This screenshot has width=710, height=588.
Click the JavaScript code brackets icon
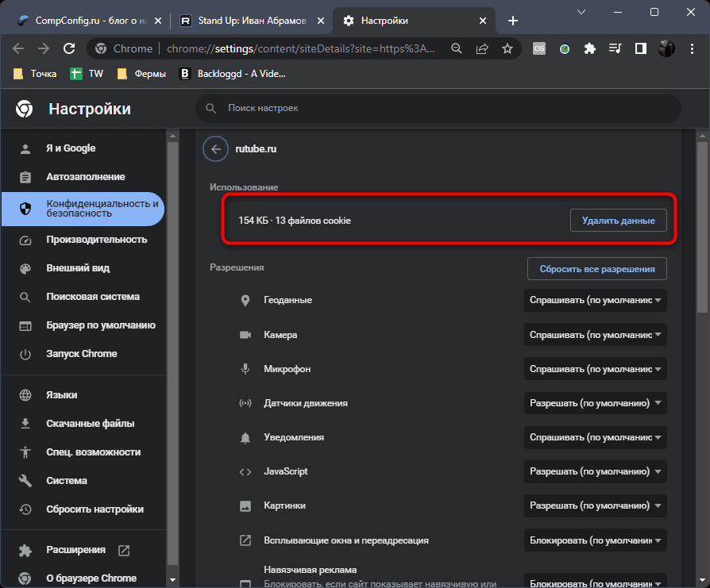point(245,472)
